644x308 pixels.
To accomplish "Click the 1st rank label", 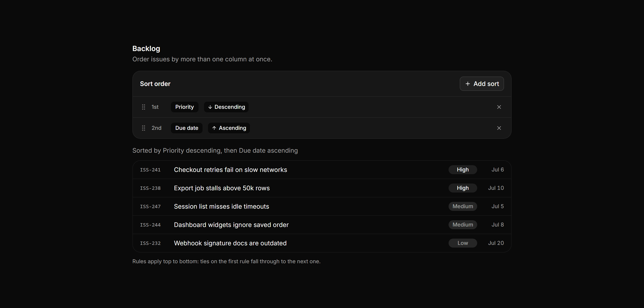I will (155, 107).
